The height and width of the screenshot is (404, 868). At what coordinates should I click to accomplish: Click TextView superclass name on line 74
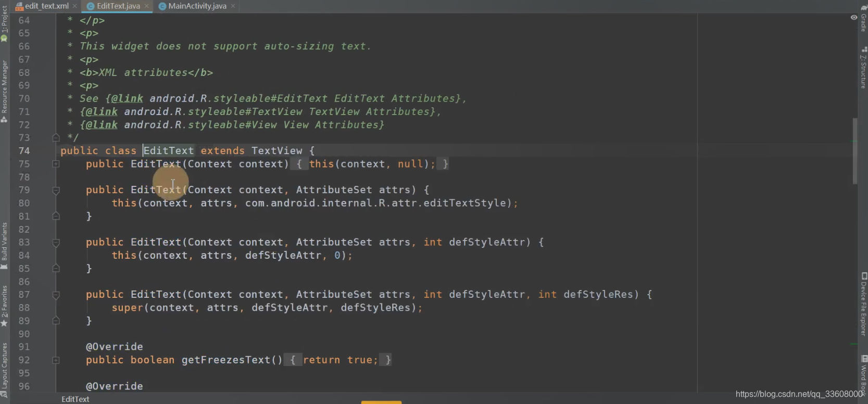(276, 150)
